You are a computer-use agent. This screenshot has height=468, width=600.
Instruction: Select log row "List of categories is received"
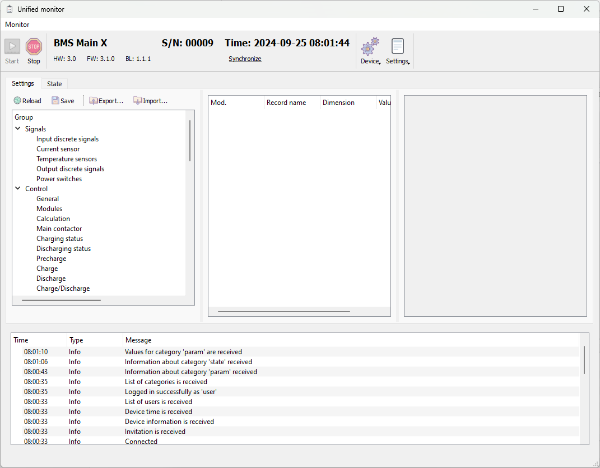(x=295, y=382)
